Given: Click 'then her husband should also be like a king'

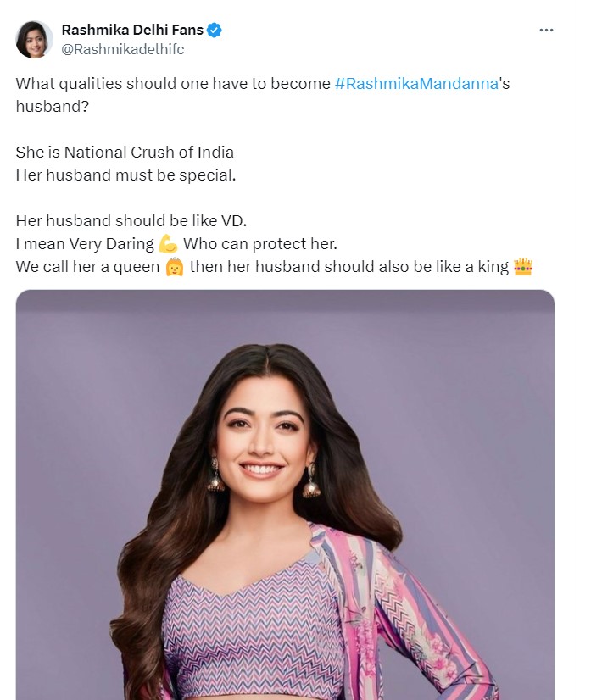Looking at the screenshot, I should point(349,268).
